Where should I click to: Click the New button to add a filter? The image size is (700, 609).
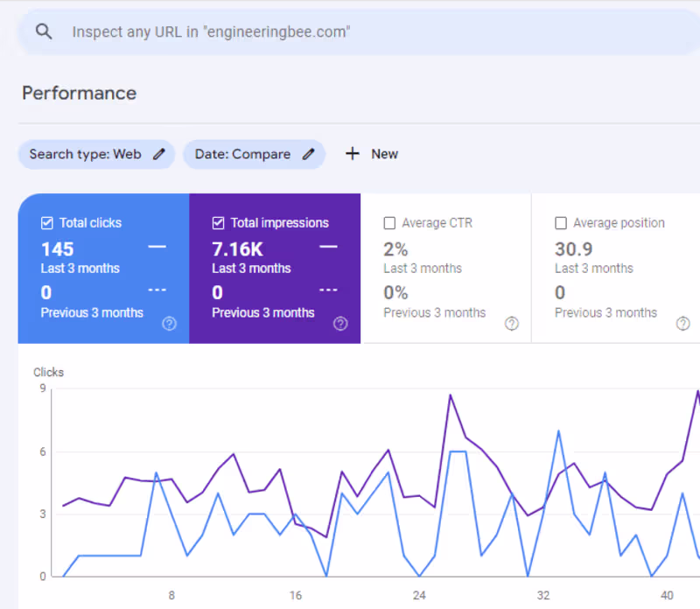point(372,154)
